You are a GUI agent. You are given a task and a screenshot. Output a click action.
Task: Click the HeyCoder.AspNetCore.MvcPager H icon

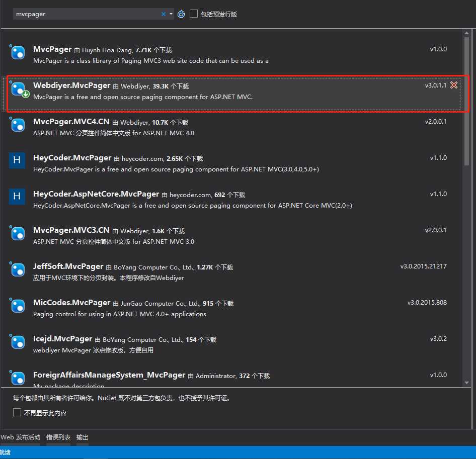click(17, 196)
